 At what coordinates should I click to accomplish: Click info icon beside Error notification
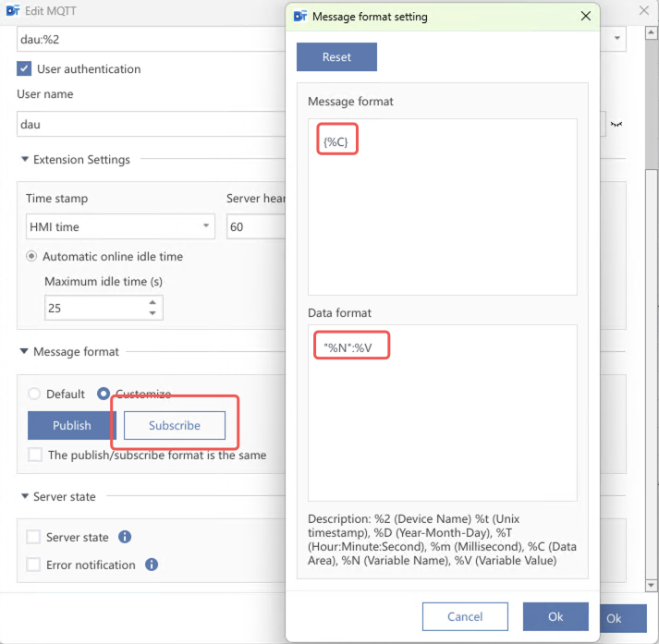click(x=152, y=565)
